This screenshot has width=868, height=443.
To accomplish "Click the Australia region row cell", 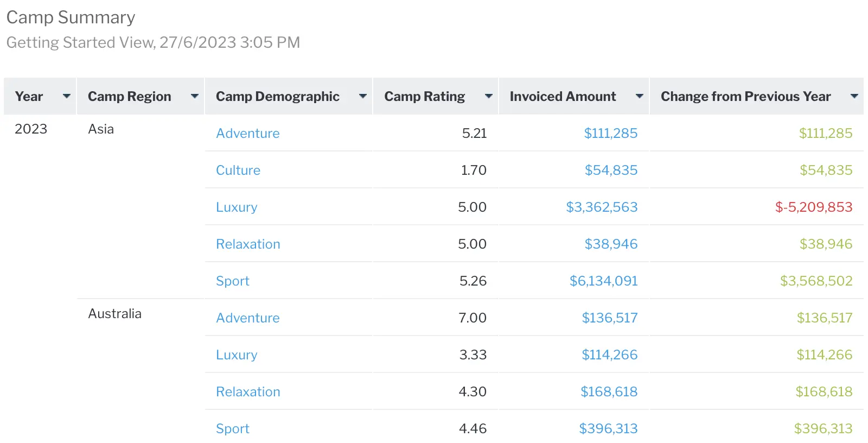I will [x=114, y=313].
